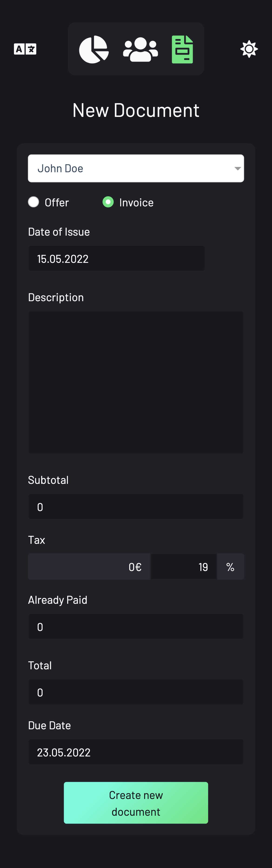Click the Already Paid input field

point(136,626)
